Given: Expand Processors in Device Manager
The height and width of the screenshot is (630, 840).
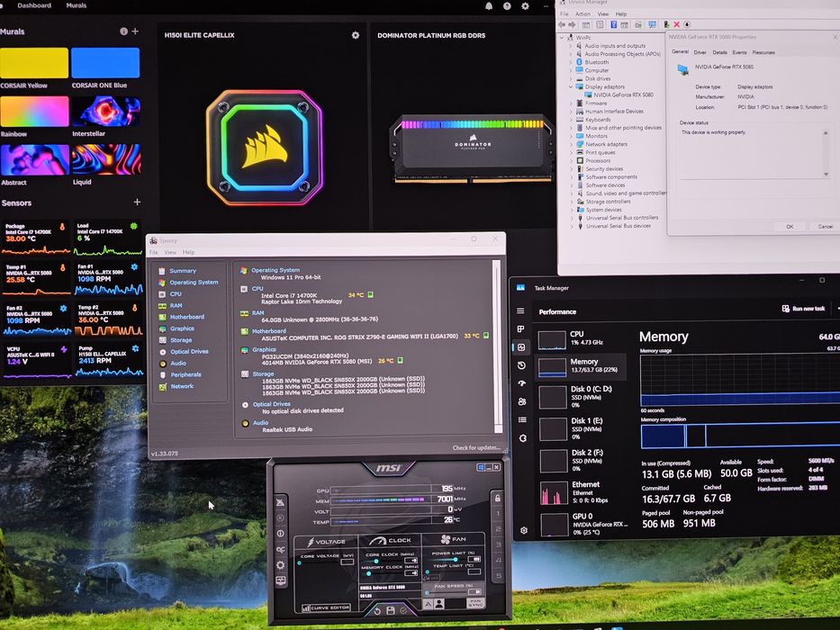Looking at the screenshot, I should click(x=572, y=161).
